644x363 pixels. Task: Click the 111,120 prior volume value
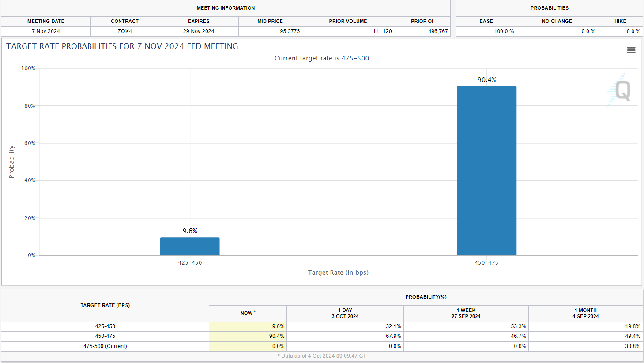click(x=382, y=31)
